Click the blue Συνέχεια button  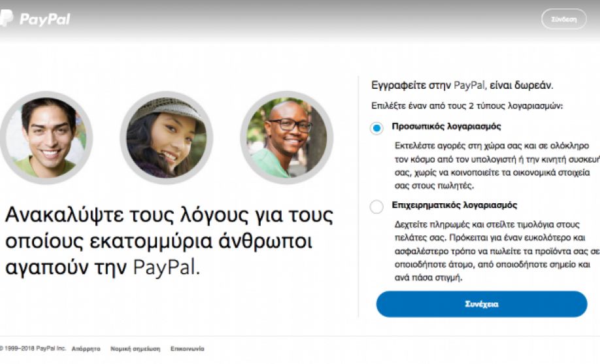[482, 305]
